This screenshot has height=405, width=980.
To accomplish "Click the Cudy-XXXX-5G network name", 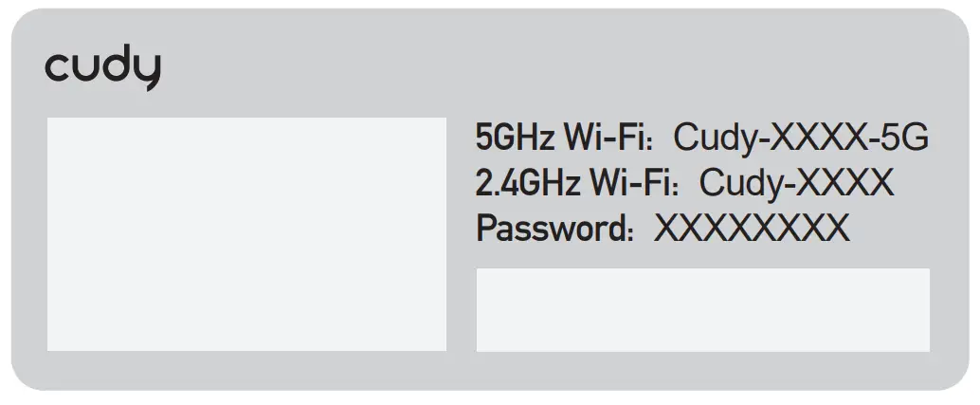I will click(x=801, y=139).
